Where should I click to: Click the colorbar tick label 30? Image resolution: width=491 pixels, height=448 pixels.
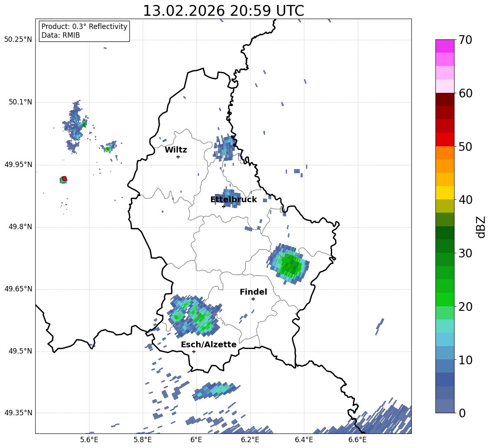pyautogui.click(x=465, y=253)
